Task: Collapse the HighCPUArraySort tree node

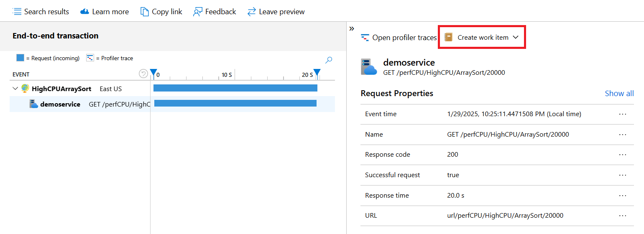Action: 16,89
